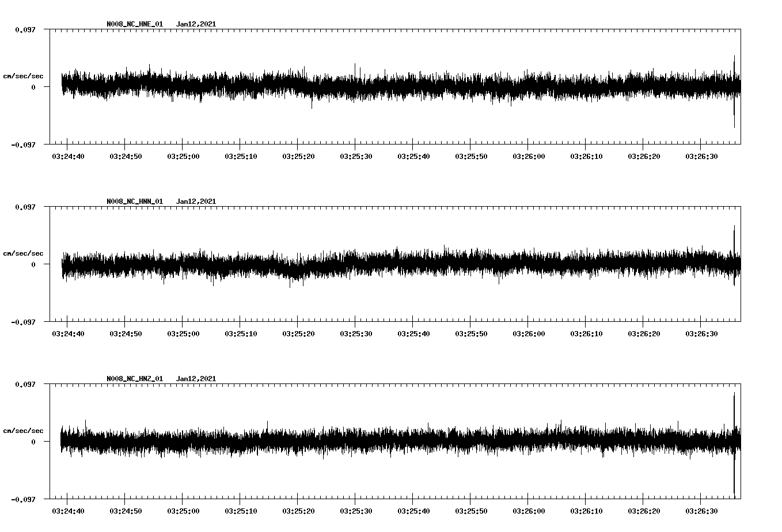Viewport: 782px width, 532px height.
Task: Click the middle of the HNN waveform trace
Action: 397,265
